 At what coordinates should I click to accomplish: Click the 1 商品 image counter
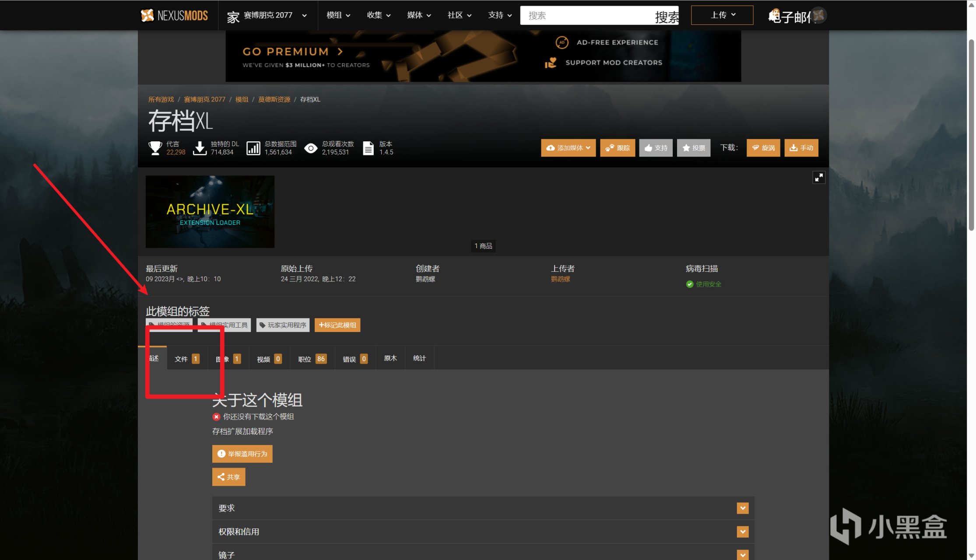coord(483,246)
